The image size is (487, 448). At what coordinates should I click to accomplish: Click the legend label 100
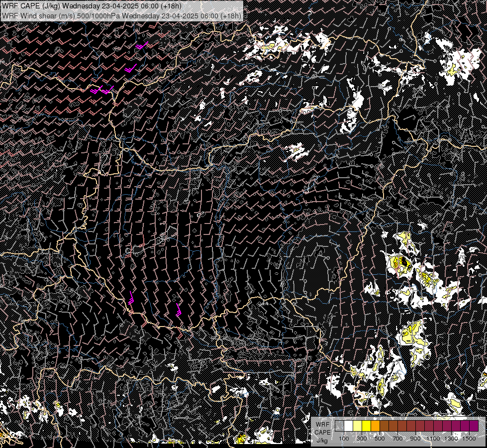click(344, 439)
